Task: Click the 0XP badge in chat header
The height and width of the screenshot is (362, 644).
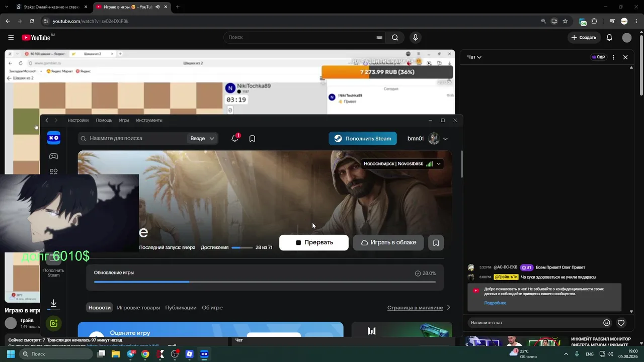Action: point(598,57)
